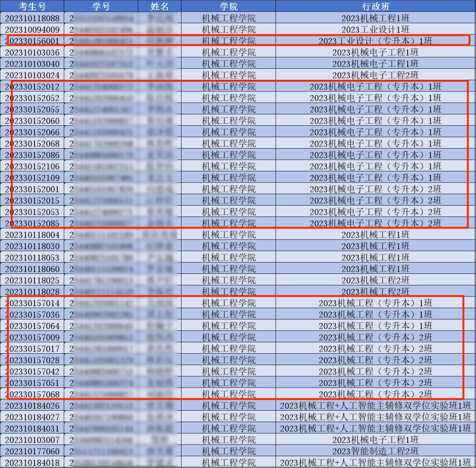Click 学院 cell in row 202310118060

[x=229, y=269]
